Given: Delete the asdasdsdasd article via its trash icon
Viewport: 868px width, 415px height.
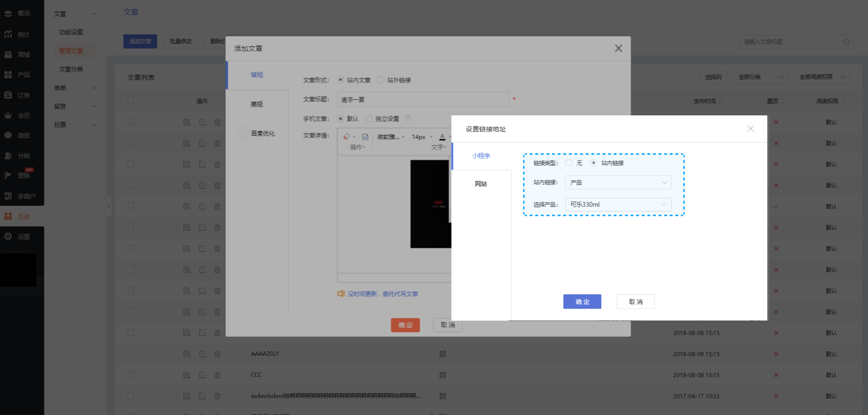Looking at the screenshot, I should [217, 396].
